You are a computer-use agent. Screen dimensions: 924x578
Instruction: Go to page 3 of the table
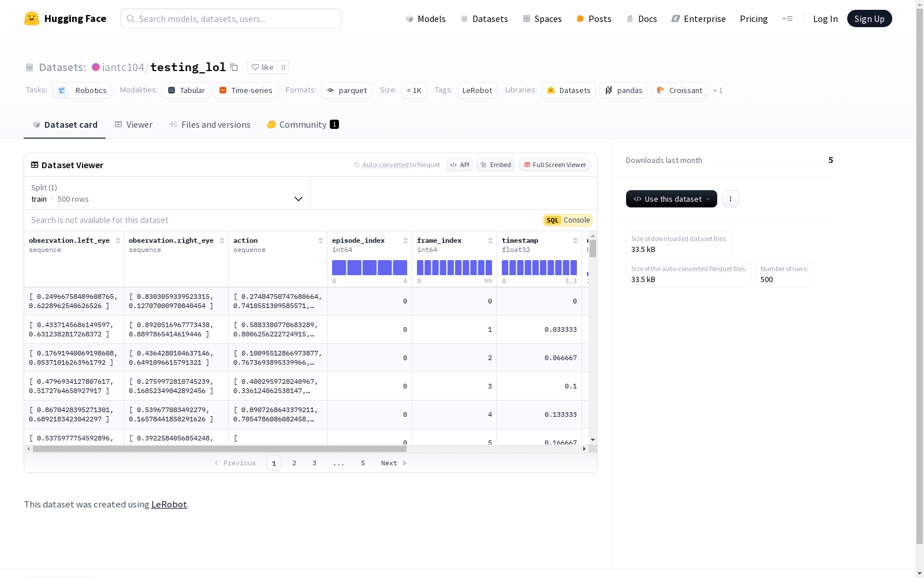[x=314, y=463]
